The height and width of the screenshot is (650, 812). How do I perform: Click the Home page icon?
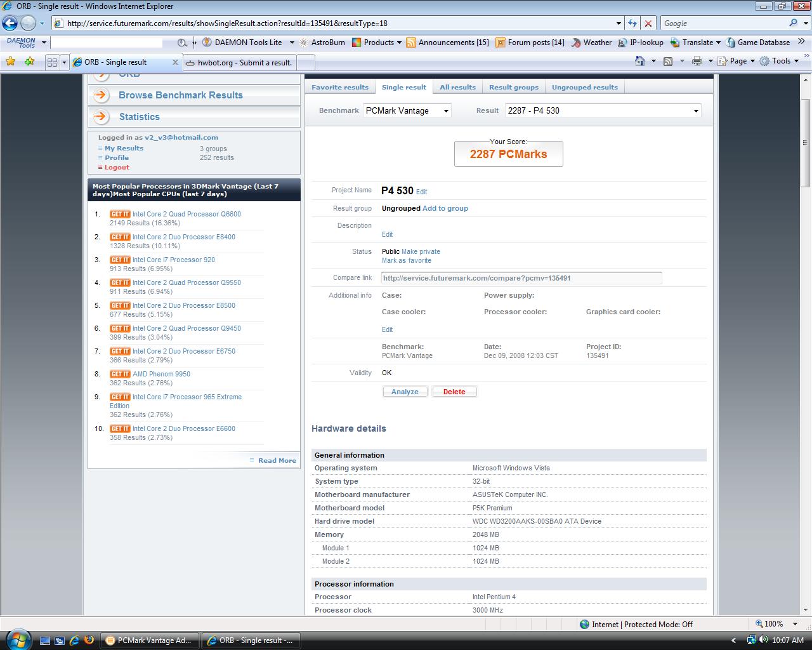[640, 61]
